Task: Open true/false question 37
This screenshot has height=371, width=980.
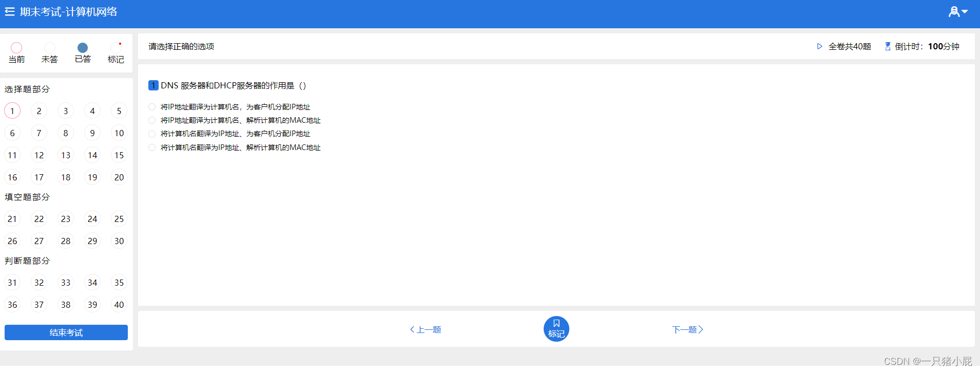Action: click(39, 305)
